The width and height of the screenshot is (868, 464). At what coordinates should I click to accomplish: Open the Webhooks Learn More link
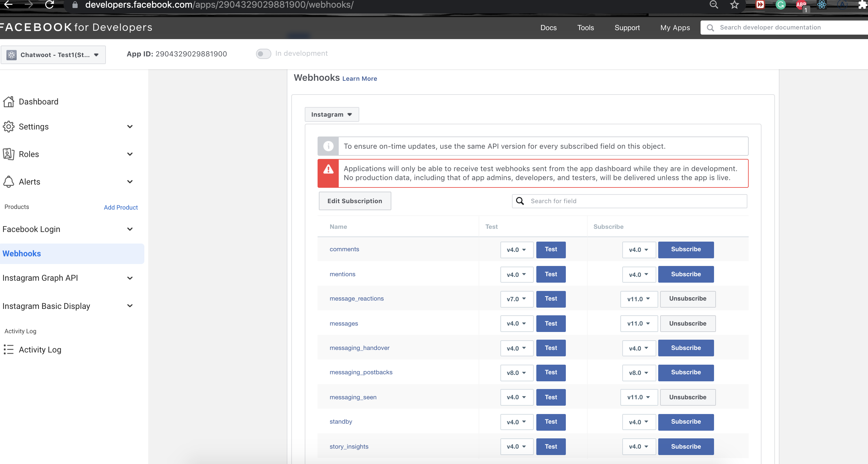tap(359, 79)
